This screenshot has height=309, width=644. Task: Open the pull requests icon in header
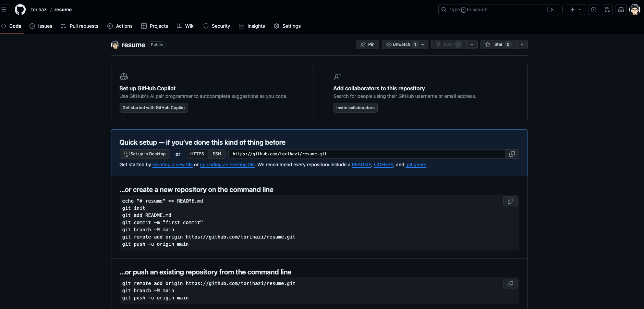[607, 10]
